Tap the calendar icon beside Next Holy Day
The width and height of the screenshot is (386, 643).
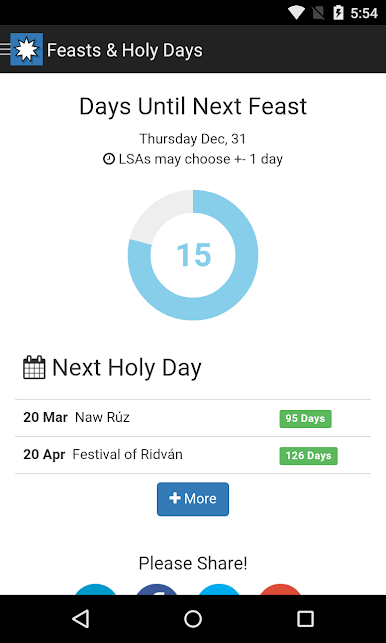point(34,367)
